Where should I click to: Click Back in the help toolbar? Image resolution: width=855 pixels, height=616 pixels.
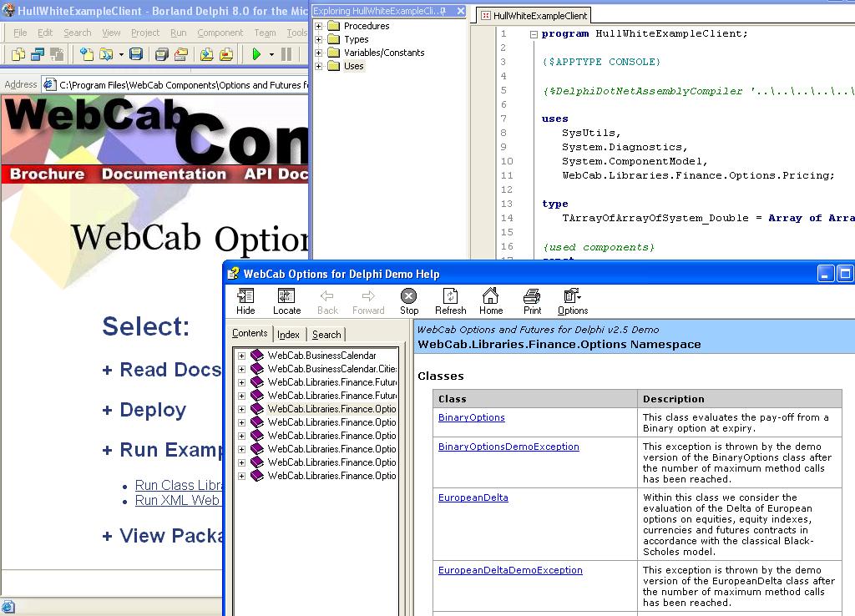tap(327, 301)
